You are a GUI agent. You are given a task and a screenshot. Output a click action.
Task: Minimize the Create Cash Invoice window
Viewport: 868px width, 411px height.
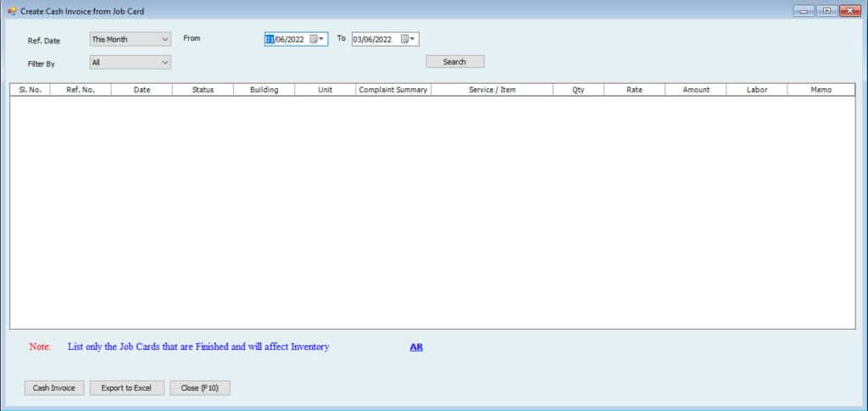pyautogui.click(x=804, y=10)
